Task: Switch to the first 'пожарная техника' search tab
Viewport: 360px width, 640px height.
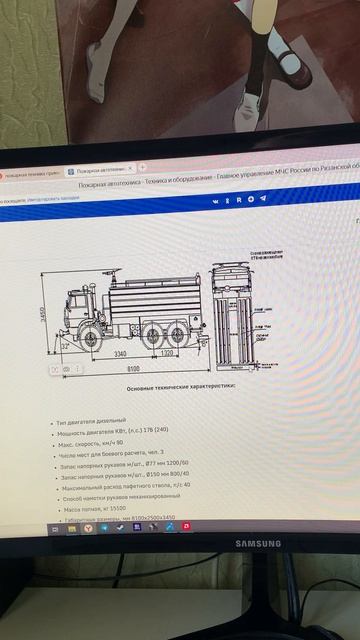Action: pos(31,174)
